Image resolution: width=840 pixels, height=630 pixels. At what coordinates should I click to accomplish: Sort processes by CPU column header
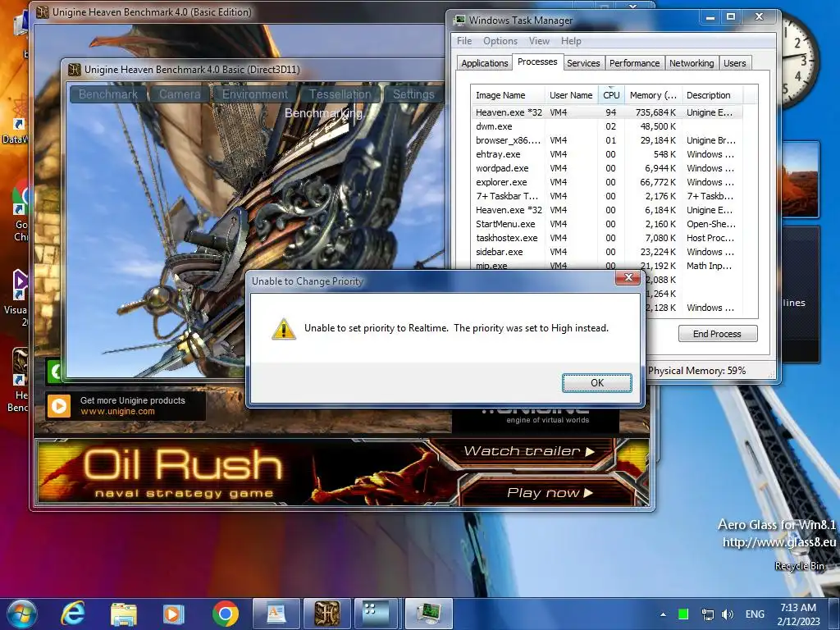[611, 95]
